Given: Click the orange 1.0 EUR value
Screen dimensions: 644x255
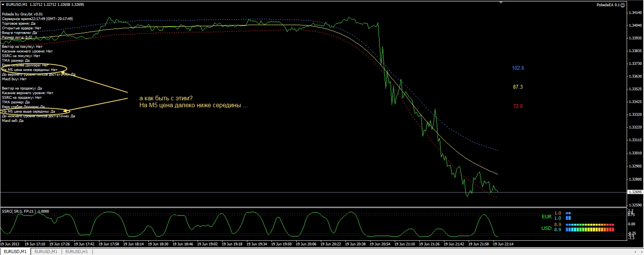Looking at the screenshot, I should [558, 213].
